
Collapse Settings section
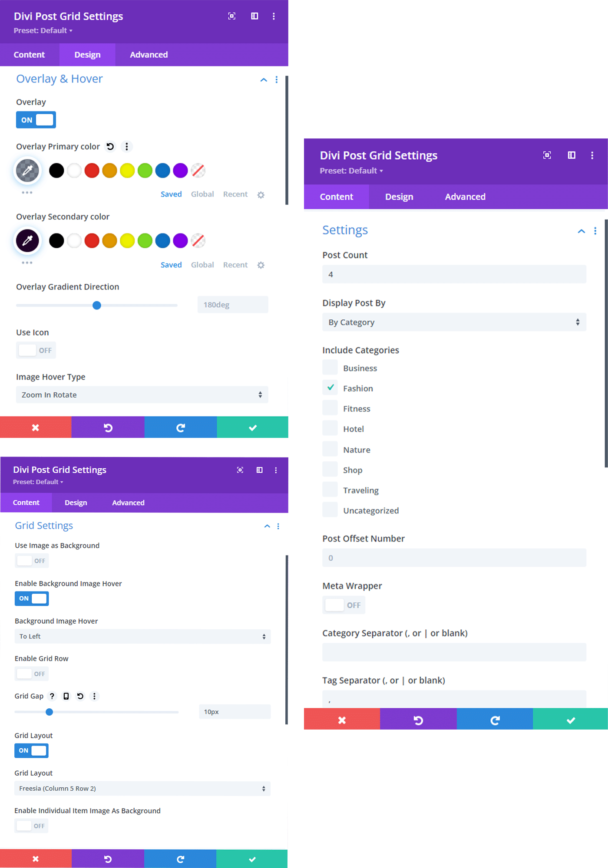click(581, 231)
